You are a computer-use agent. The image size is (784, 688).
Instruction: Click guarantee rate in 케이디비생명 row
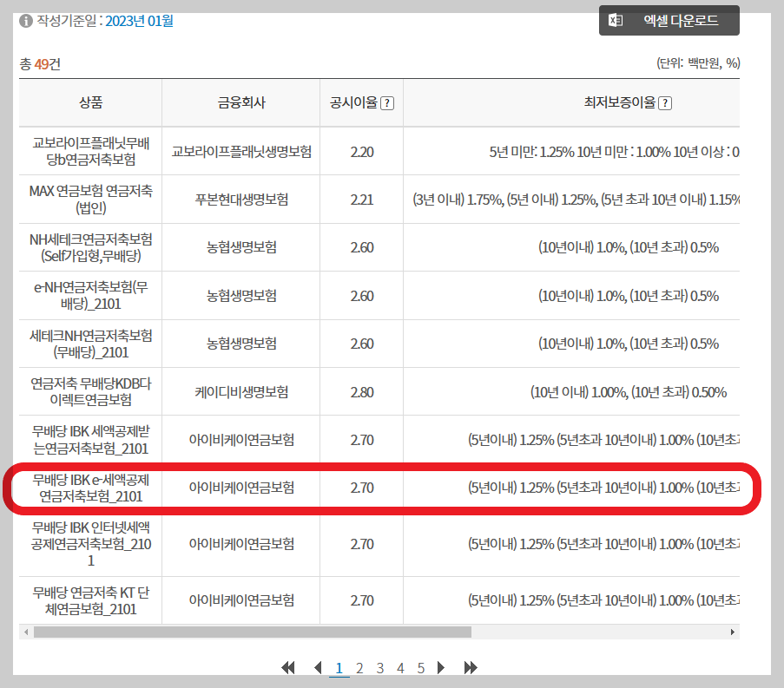[629, 392]
